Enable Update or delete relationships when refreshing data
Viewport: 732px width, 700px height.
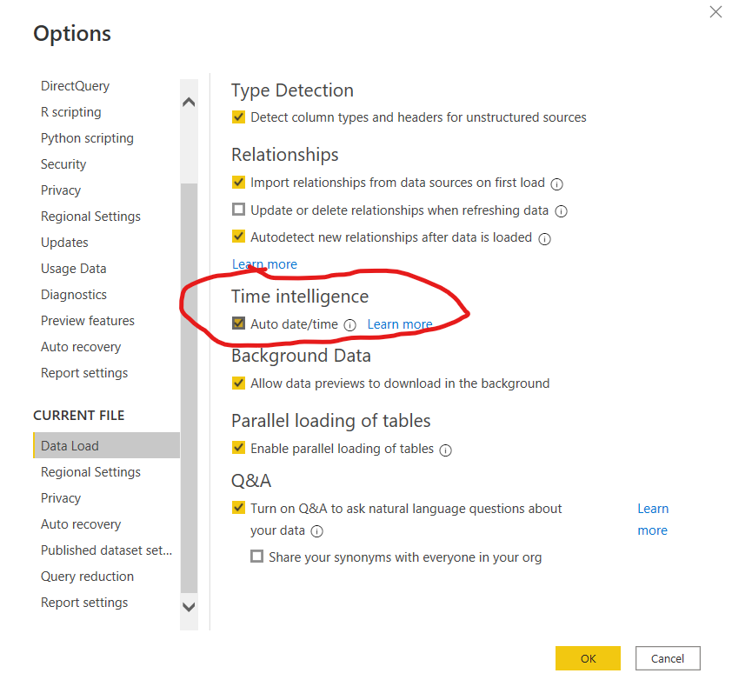tap(238, 210)
